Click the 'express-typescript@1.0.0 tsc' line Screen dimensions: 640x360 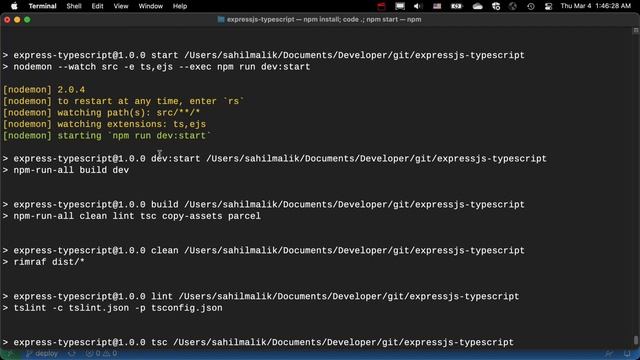point(258,342)
